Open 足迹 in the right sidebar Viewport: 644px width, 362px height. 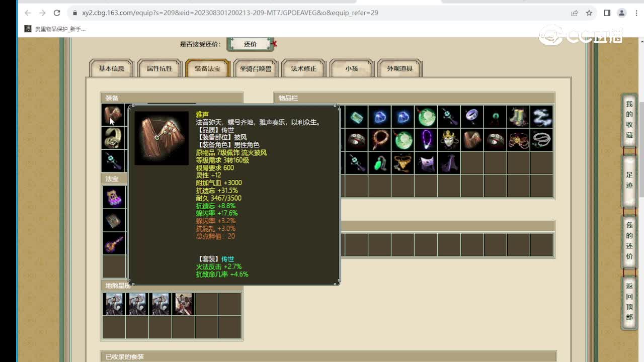(629, 181)
